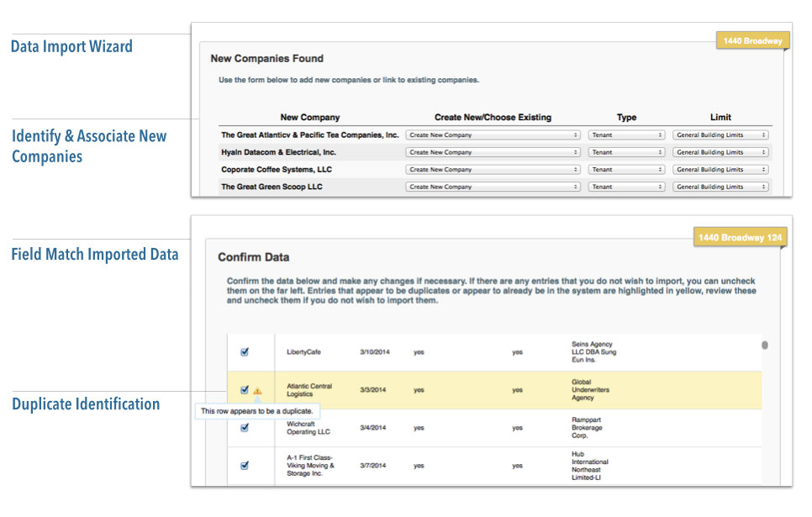Toggle the A-1 First Class-Viking Moving checkbox
The width and height of the screenshot is (812, 517).
tap(245, 465)
